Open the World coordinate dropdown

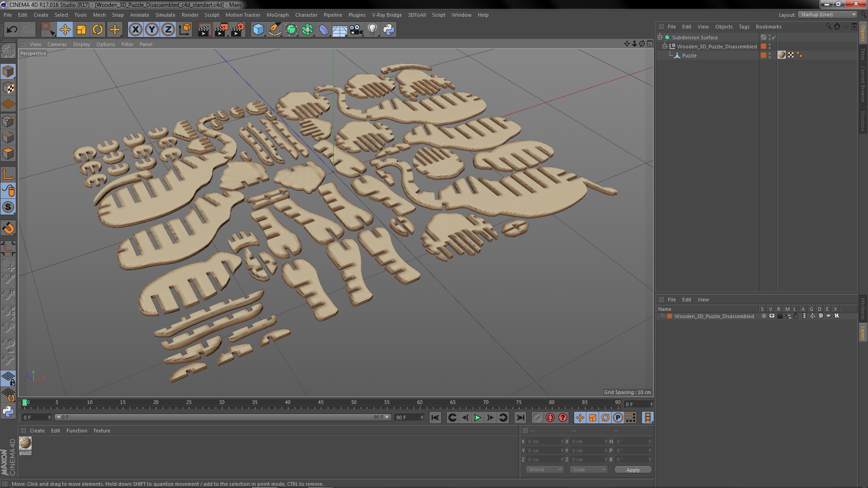pos(545,469)
